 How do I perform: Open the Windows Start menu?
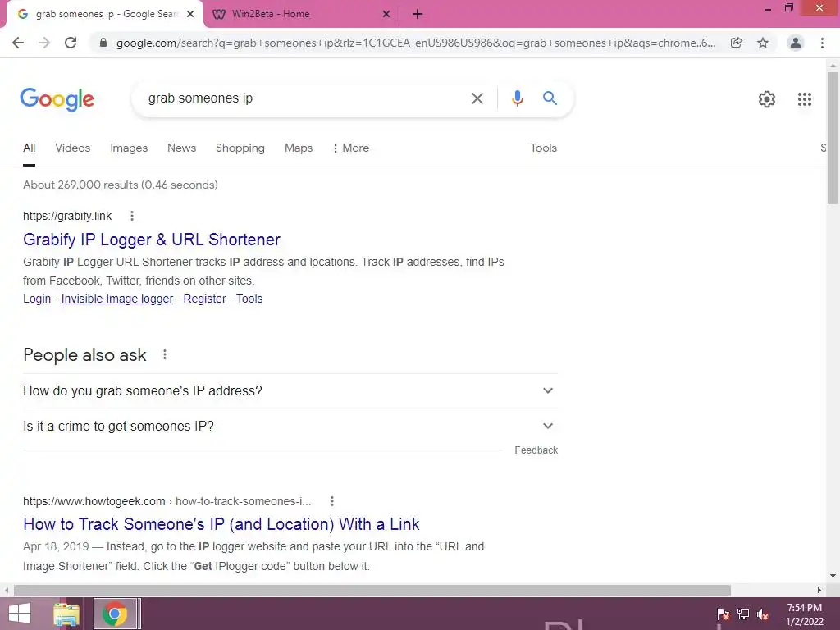pos(20,614)
